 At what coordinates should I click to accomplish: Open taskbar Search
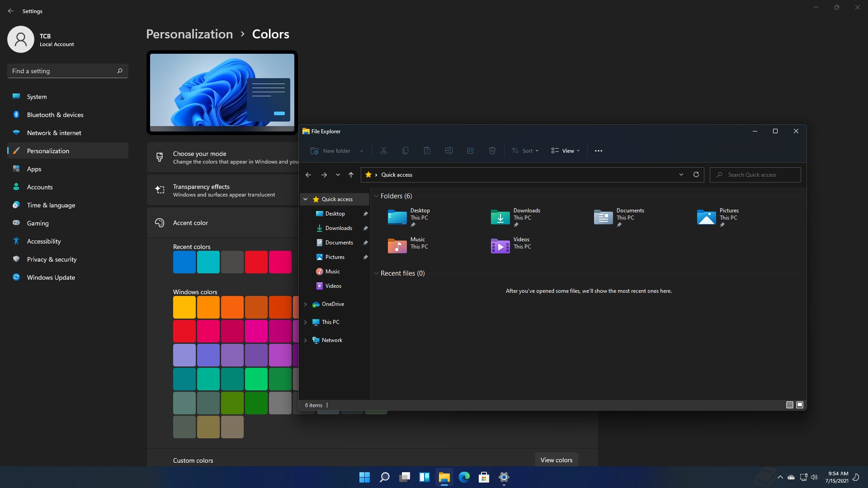coord(384,477)
